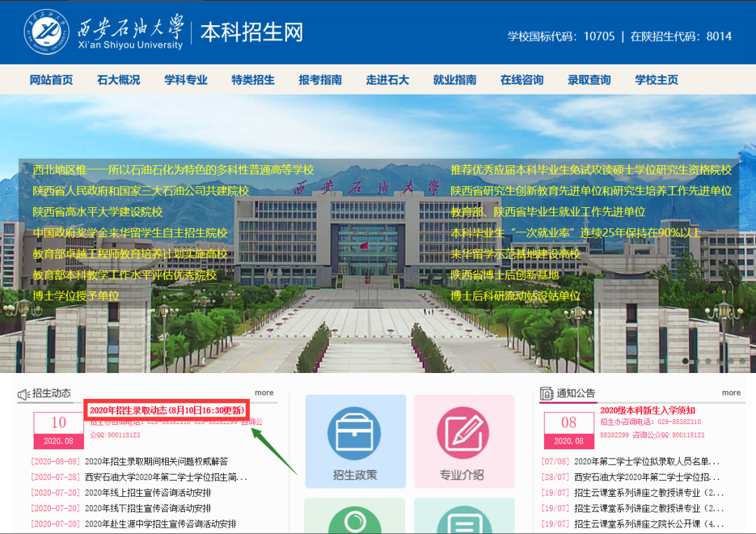Viewport: 756px width, 534px height.
Task: Open the 就业指南 menu item
Action: 455,80
